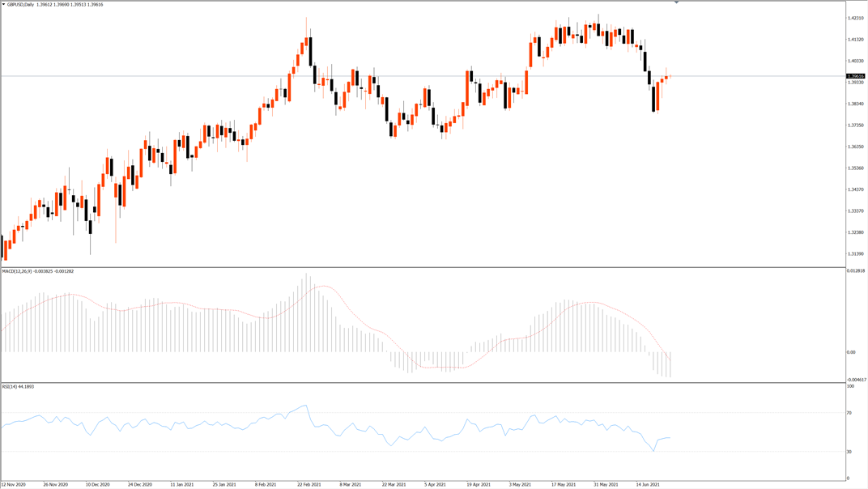Click the chart shift triangle marker at top
868x489 pixels.
pos(677,2)
